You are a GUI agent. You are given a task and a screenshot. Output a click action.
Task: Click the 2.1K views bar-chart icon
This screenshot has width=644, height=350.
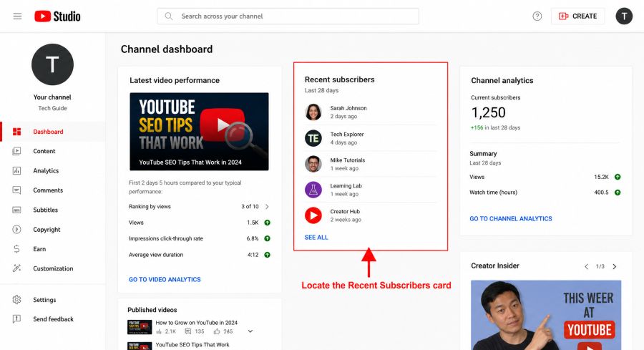click(x=159, y=331)
